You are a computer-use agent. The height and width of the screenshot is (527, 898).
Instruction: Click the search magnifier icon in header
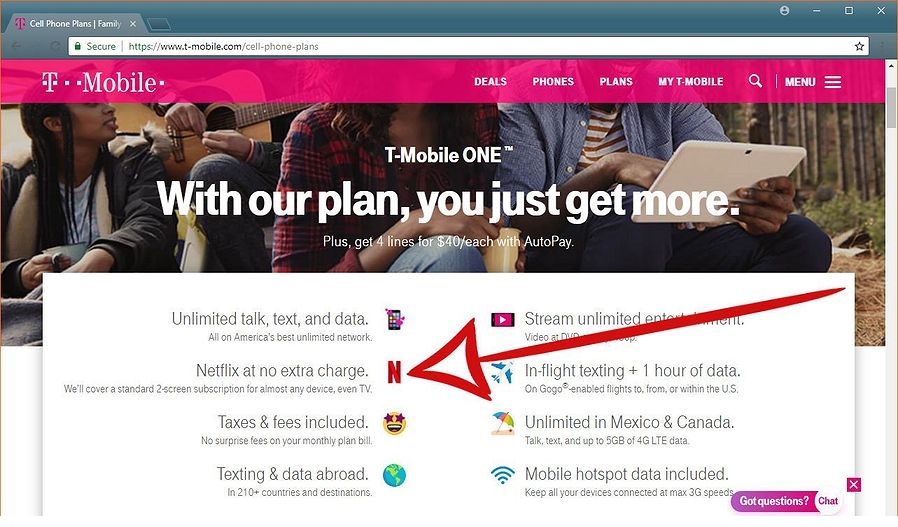(x=755, y=81)
